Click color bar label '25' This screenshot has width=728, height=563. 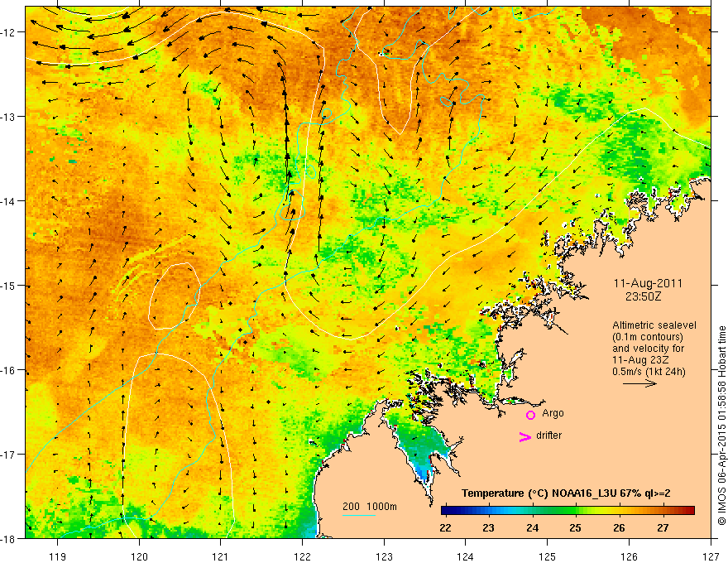576,527
